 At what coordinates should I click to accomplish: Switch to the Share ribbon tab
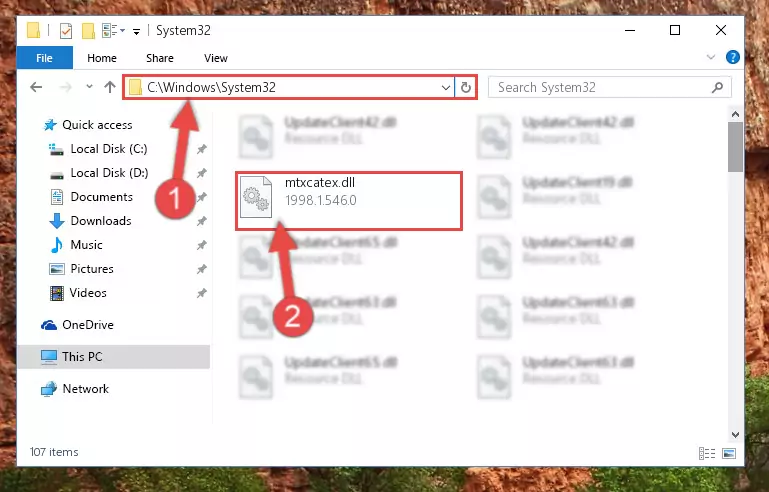tap(159, 58)
